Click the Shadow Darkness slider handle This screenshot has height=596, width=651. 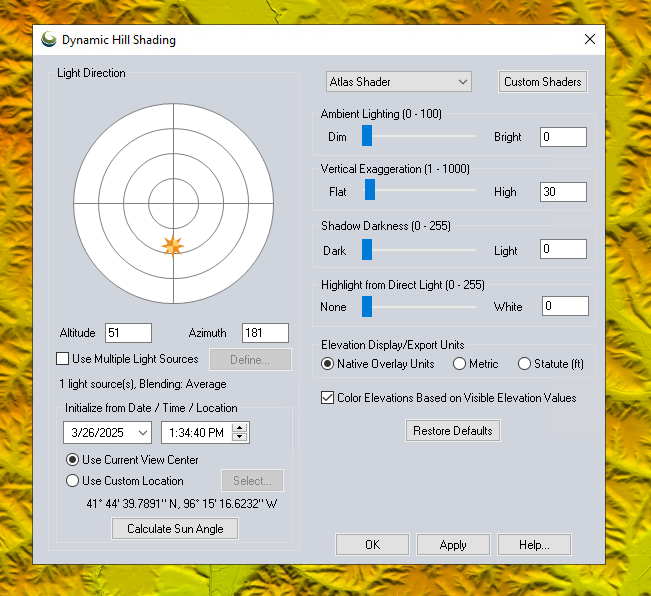tap(367, 249)
